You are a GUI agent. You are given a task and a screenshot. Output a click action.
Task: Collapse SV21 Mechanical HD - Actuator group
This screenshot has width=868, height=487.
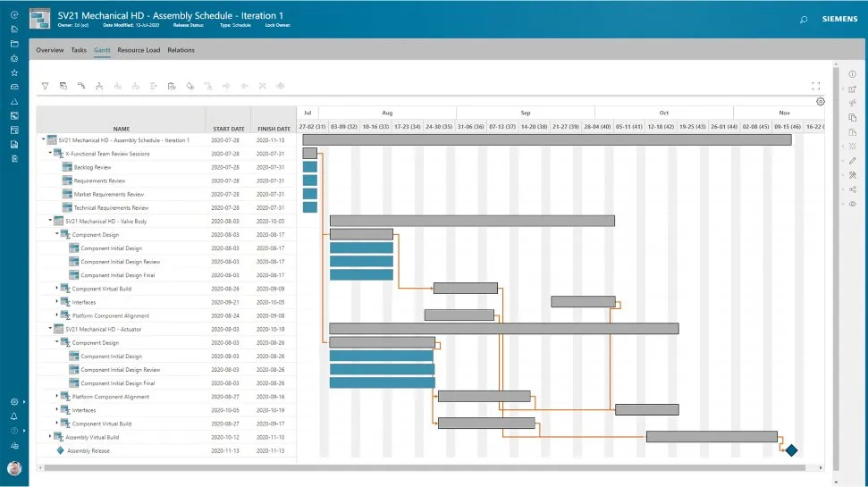[x=43, y=329]
